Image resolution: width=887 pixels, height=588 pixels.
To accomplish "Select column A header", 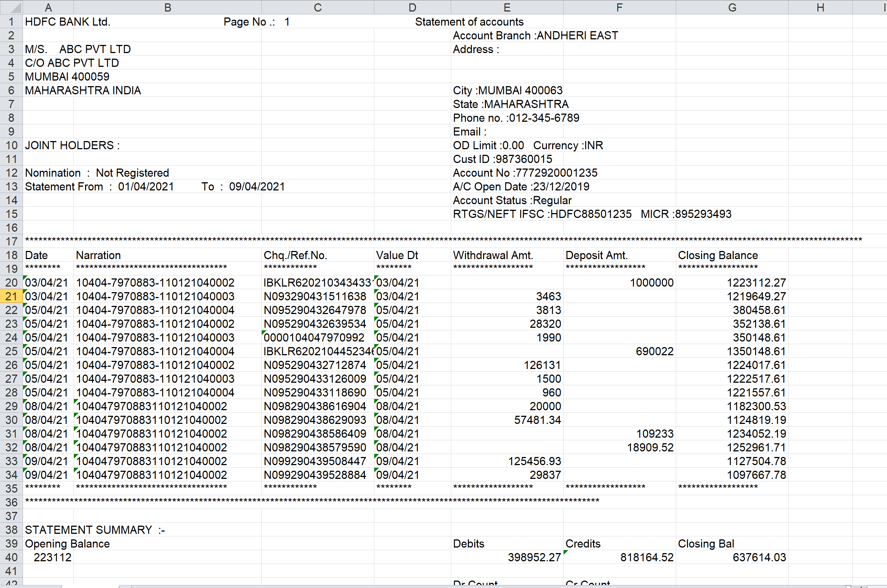I will (48, 7).
